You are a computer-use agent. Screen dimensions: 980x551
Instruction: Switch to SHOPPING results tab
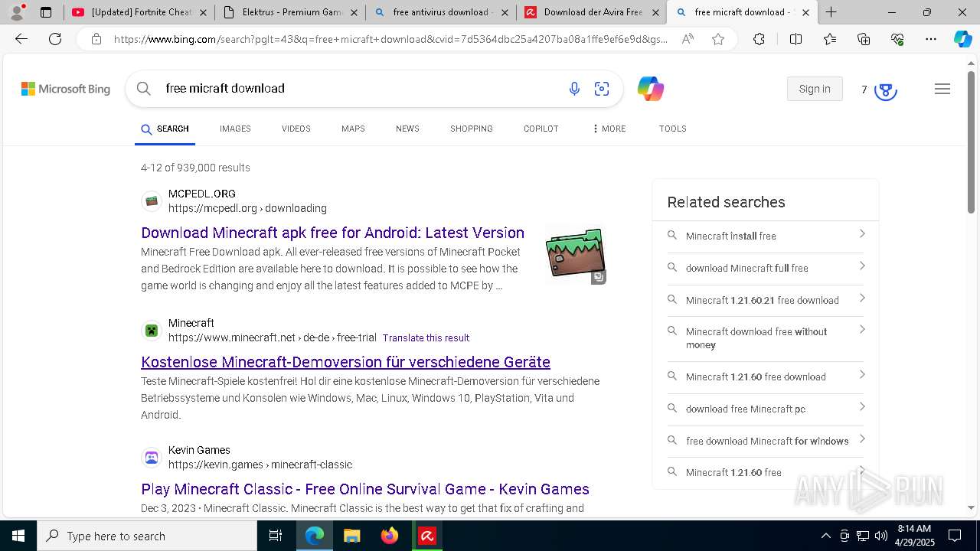(x=472, y=129)
